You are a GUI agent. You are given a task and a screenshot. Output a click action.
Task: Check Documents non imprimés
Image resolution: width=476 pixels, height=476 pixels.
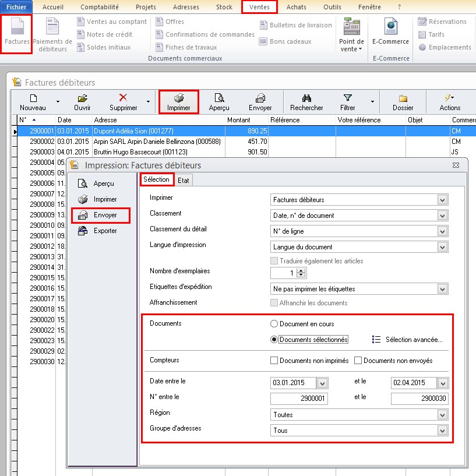tap(274, 361)
